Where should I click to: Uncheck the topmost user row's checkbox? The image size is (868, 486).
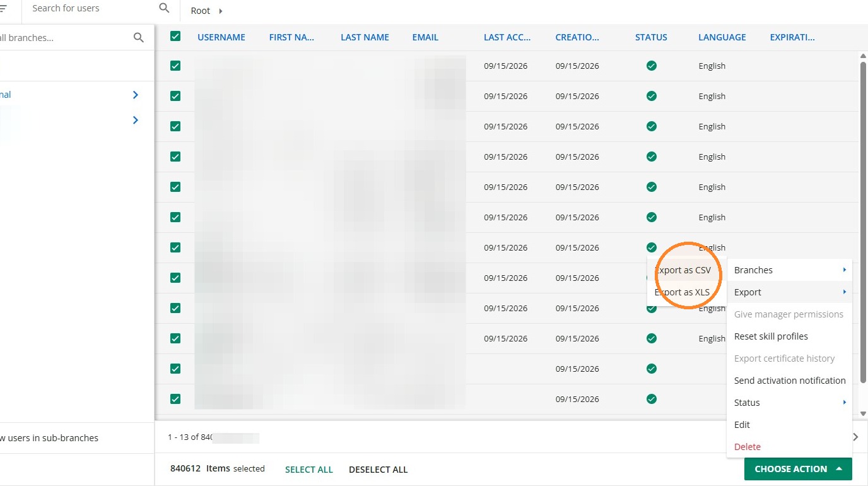(175, 66)
